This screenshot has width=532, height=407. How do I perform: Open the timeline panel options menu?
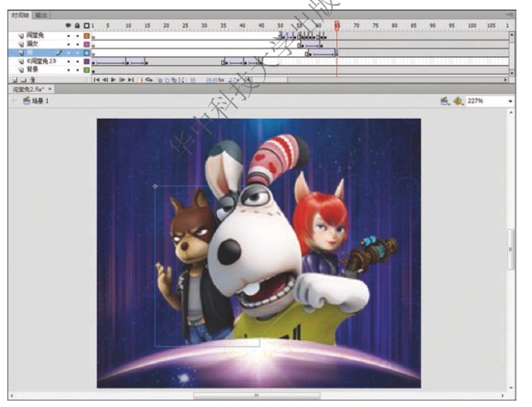click(x=510, y=15)
